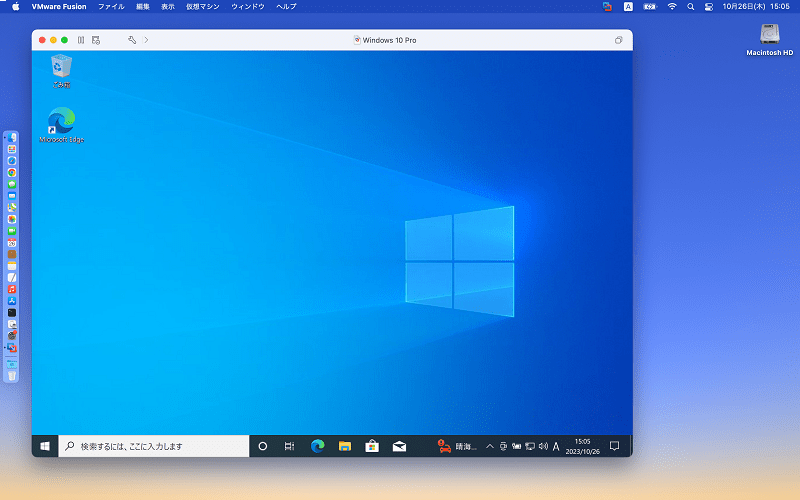This screenshot has width=800, height=500.
Task: Toggle the IME input mode A indicator
Action: [x=556, y=446]
